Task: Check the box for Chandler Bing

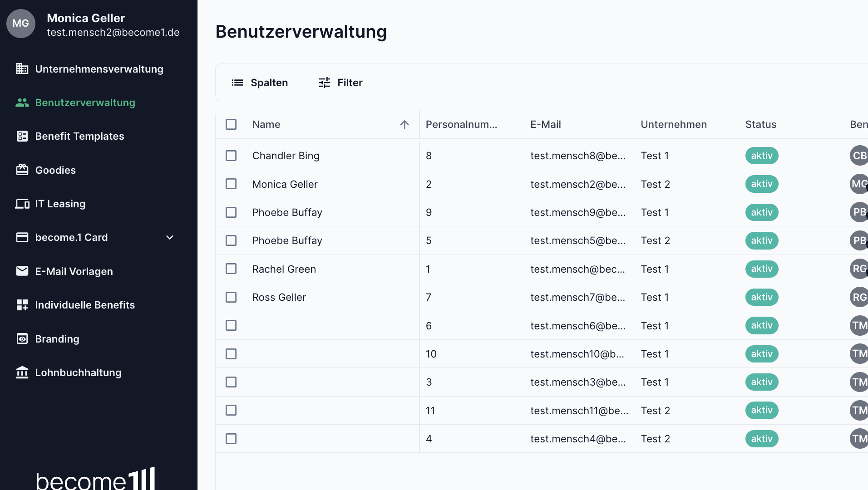Action: pyautogui.click(x=231, y=156)
